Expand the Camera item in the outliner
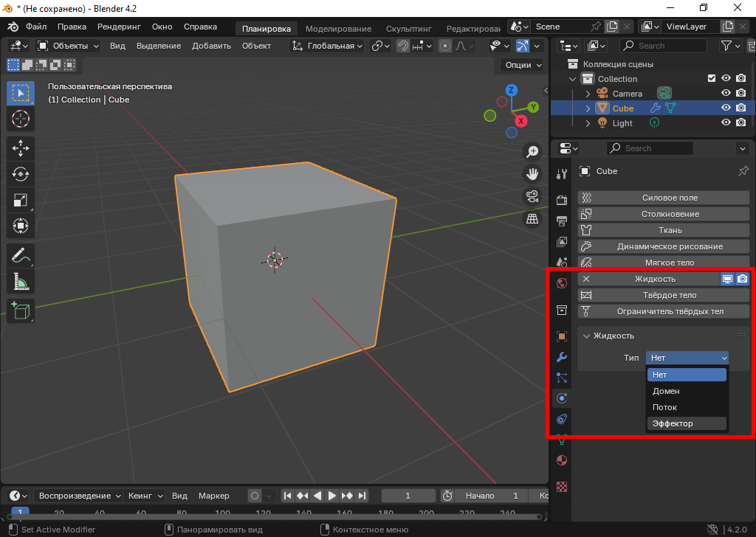Viewport: 756px width, 537px height. (x=588, y=94)
